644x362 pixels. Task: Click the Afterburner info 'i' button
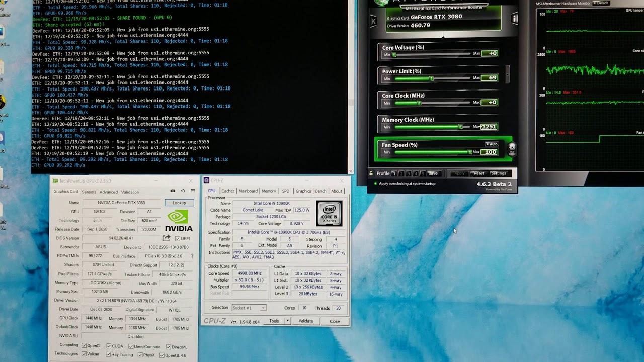click(515, 19)
